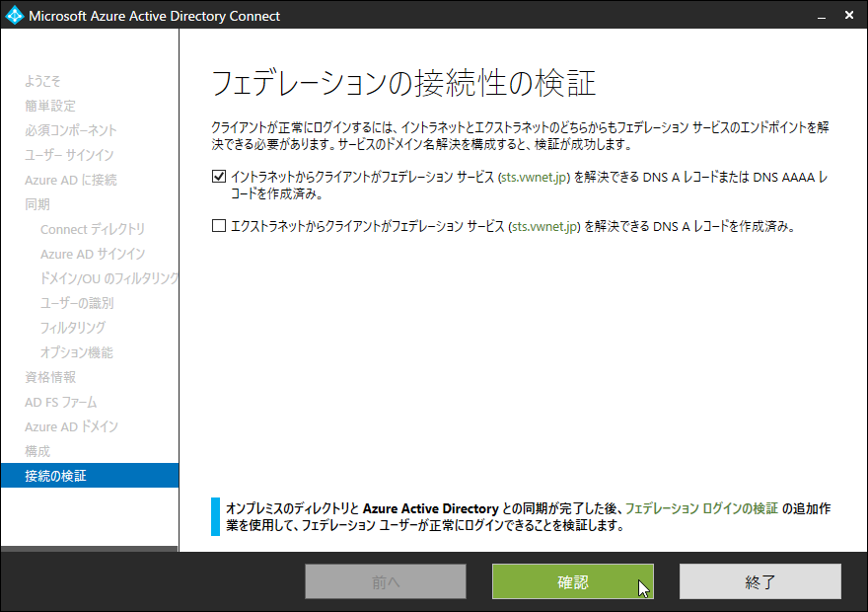Click the 終了 button
The image size is (868, 612).
(x=760, y=581)
